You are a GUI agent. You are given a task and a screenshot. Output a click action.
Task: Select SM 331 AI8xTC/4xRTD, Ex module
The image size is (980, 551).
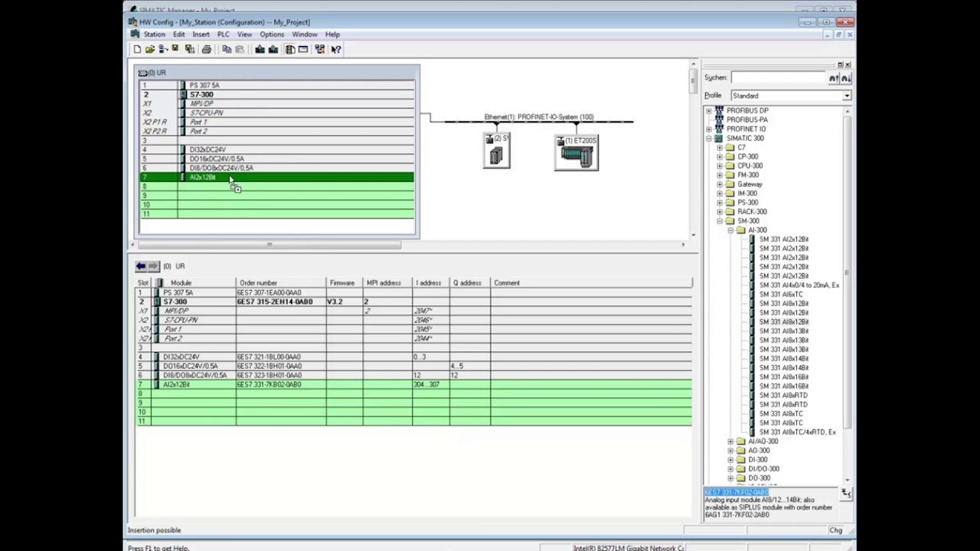[797, 432]
